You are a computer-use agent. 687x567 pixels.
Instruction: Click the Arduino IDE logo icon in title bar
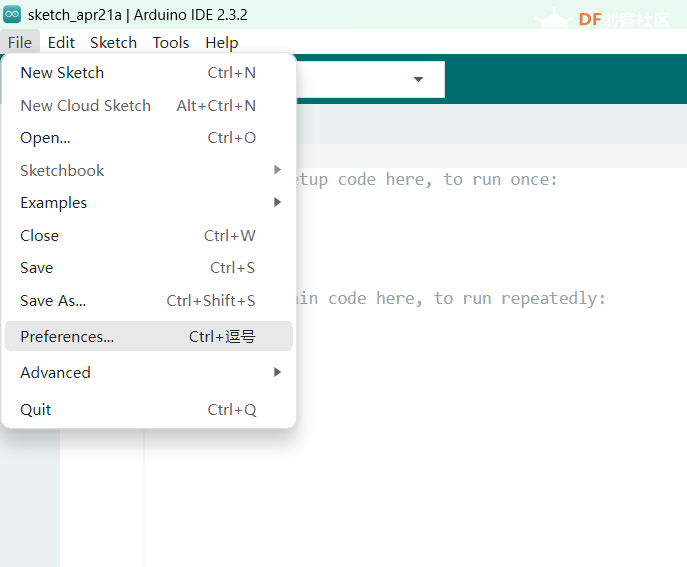point(12,14)
